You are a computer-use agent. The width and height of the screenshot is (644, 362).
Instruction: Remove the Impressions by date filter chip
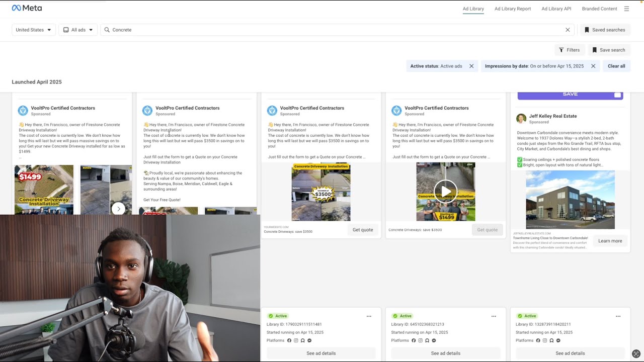click(593, 66)
